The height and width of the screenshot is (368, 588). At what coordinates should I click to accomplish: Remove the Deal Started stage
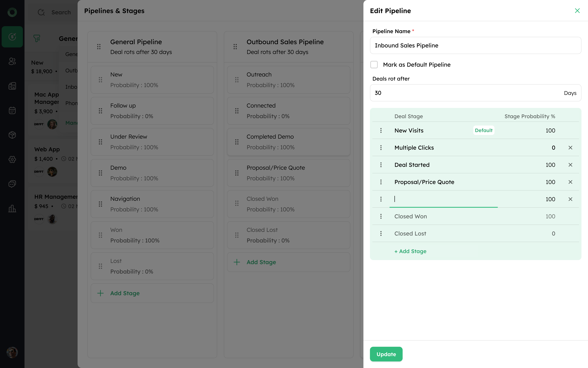click(x=571, y=165)
